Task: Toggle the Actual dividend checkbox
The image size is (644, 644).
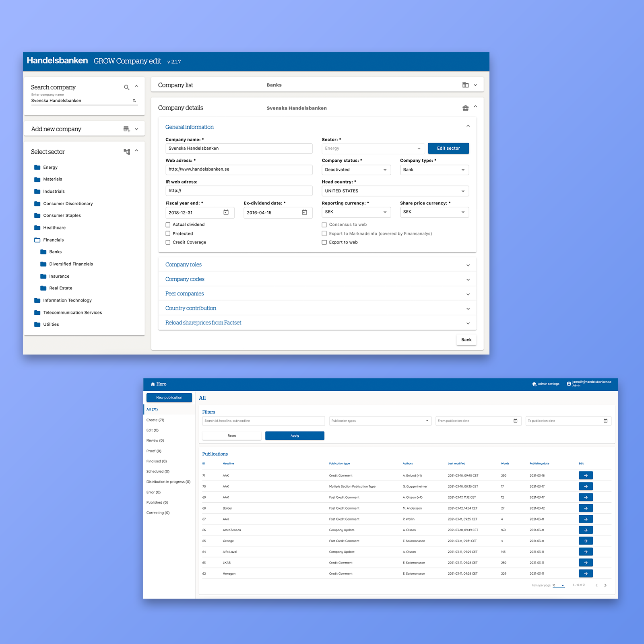Action: [x=168, y=225]
